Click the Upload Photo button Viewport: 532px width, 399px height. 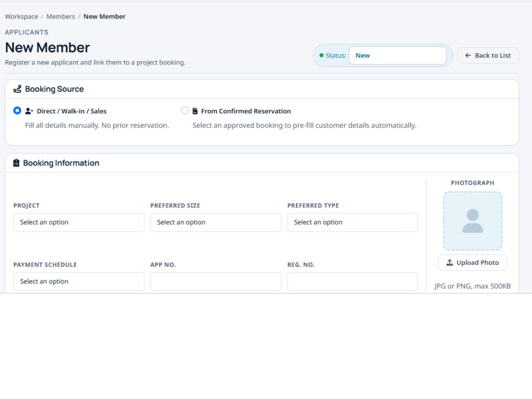tap(472, 263)
